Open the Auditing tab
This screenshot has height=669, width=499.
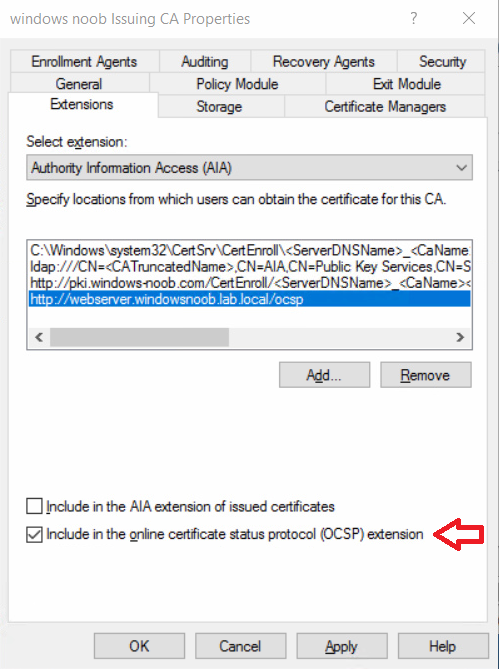205,61
